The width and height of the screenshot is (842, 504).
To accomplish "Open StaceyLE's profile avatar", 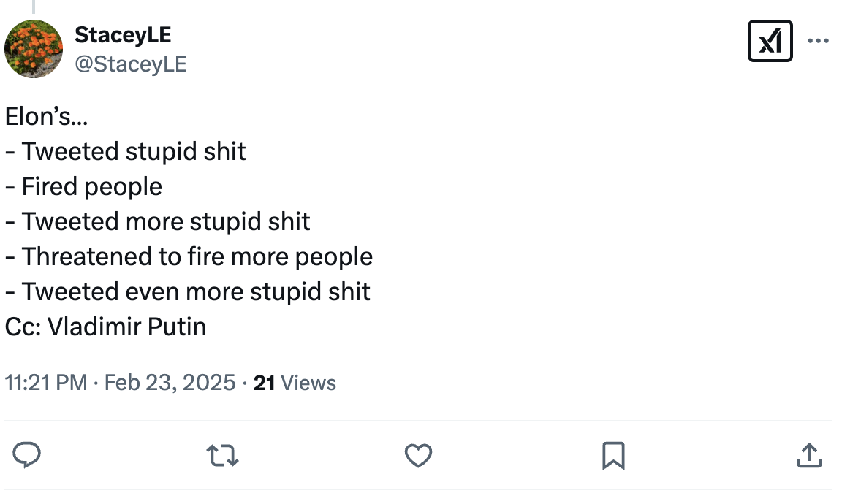I will (34, 49).
